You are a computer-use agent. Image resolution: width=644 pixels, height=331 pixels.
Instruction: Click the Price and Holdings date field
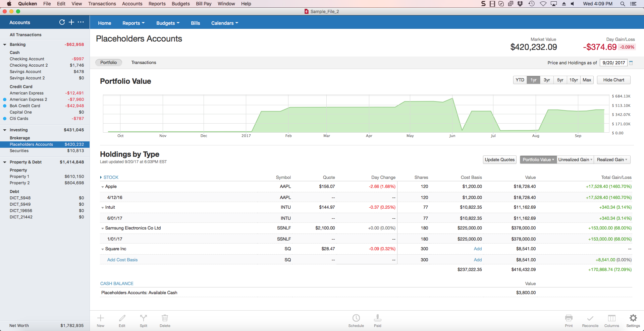pyautogui.click(x=613, y=63)
